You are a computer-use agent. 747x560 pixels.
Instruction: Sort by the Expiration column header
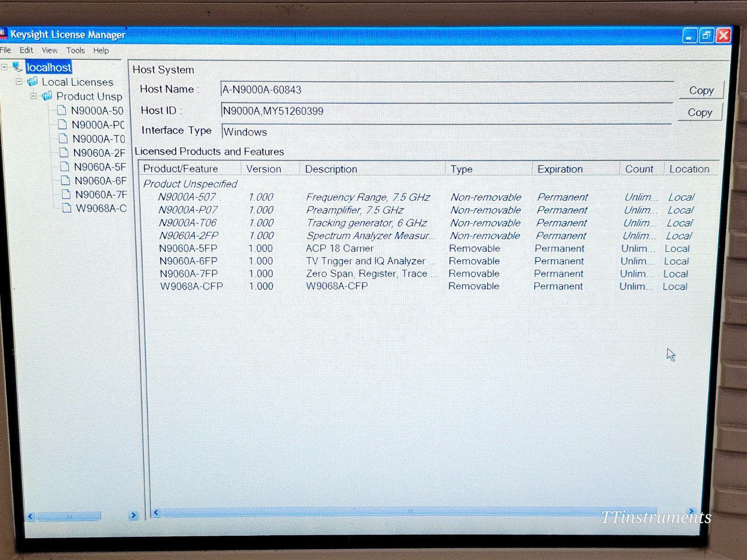coord(559,169)
